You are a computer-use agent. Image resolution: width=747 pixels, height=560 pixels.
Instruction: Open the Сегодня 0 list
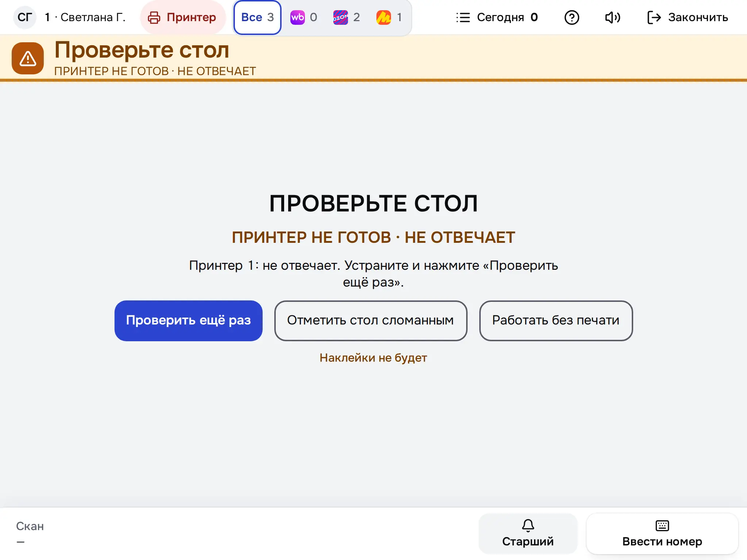[497, 17]
